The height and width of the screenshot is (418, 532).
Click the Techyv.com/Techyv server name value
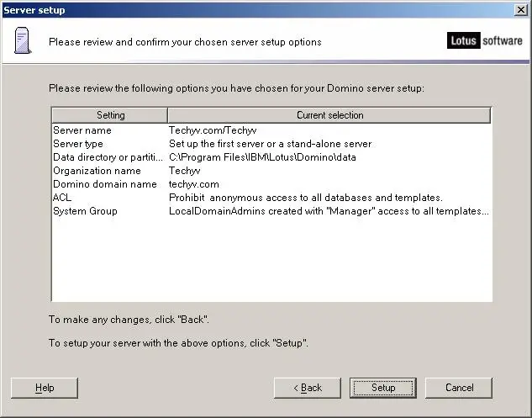pyautogui.click(x=213, y=130)
